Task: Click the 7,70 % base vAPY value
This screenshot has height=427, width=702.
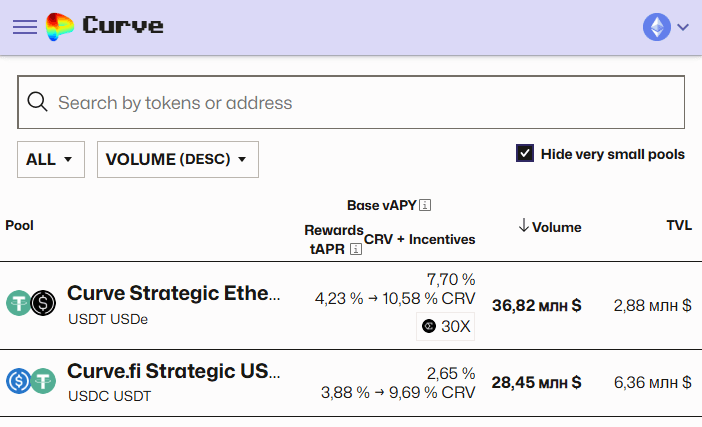Action: (x=451, y=279)
